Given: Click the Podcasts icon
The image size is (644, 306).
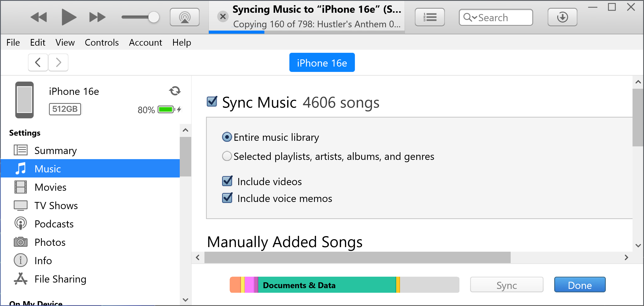Looking at the screenshot, I should click(x=21, y=223).
